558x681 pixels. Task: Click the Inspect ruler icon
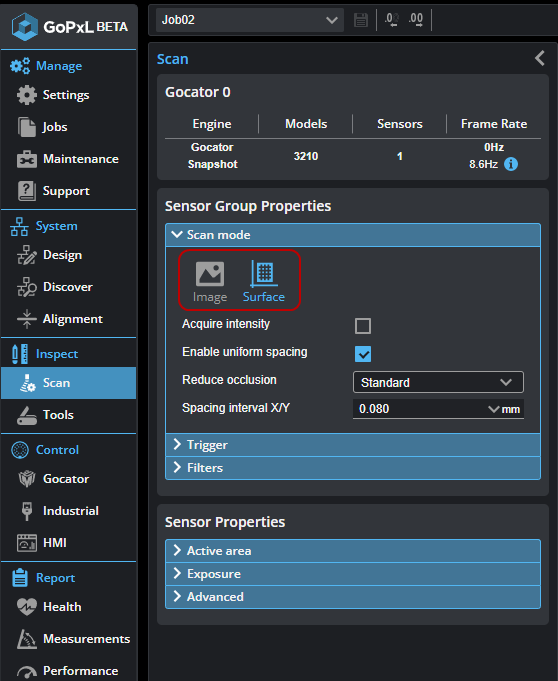point(20,354)
